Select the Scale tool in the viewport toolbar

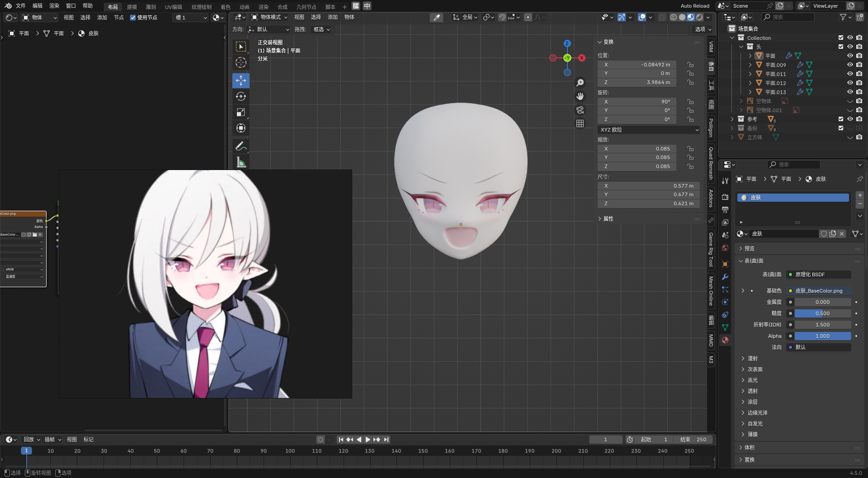[x=241, y=112]
